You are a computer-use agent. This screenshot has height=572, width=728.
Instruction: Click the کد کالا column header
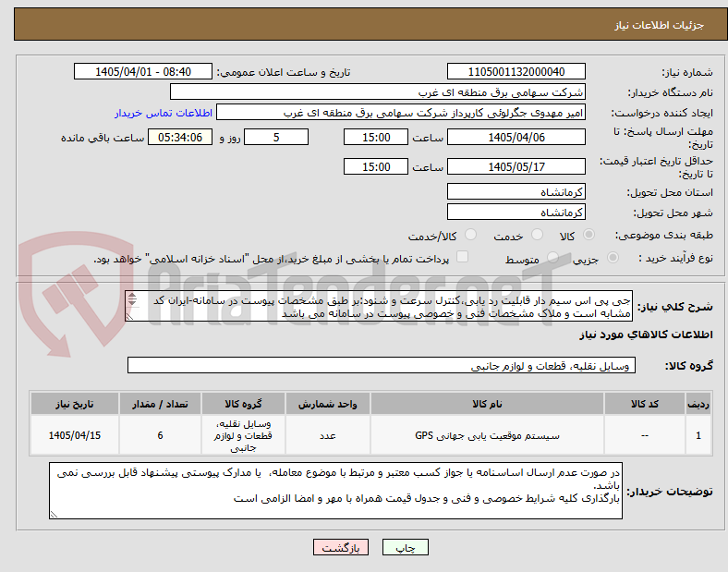point(645,404)
